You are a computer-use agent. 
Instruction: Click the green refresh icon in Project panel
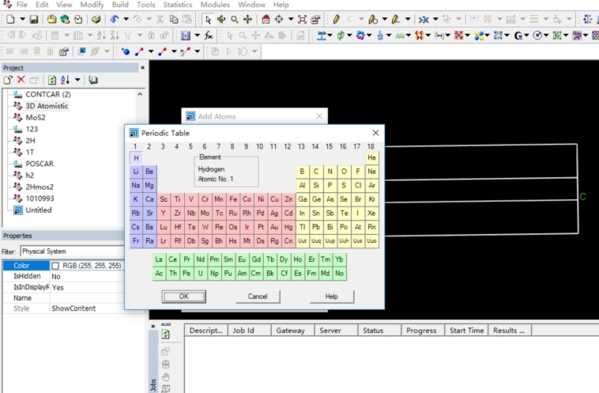pyautogui.click(x=52, y=80)
